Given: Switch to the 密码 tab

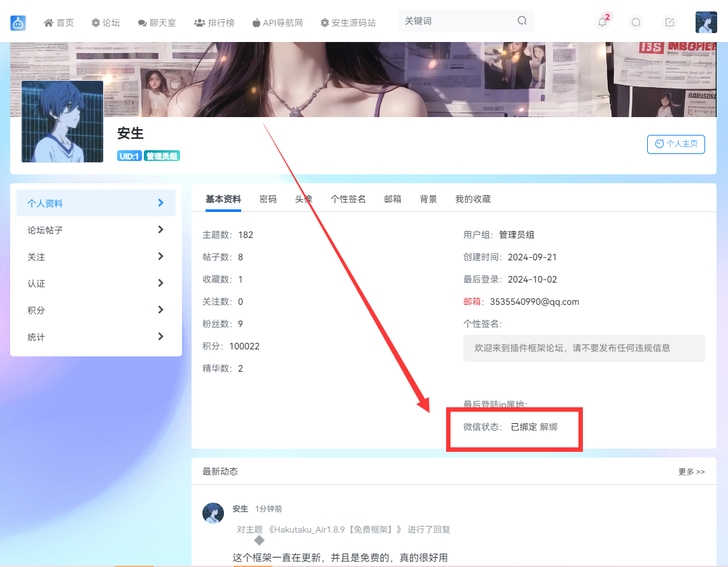Looking at the screenshot, I should 268,199.
